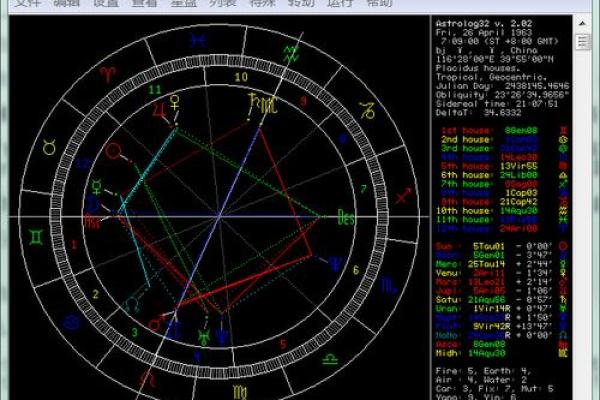The image size is (600, 400).
Task: Click the 'Astrolog32 v. 2.02' header text
Action: [x=484, y=24]
